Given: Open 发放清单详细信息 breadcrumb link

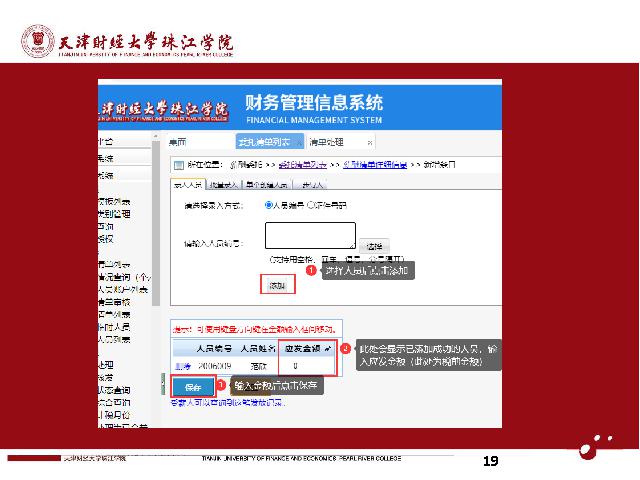Looking at the screenshot, I should point(375,165).
